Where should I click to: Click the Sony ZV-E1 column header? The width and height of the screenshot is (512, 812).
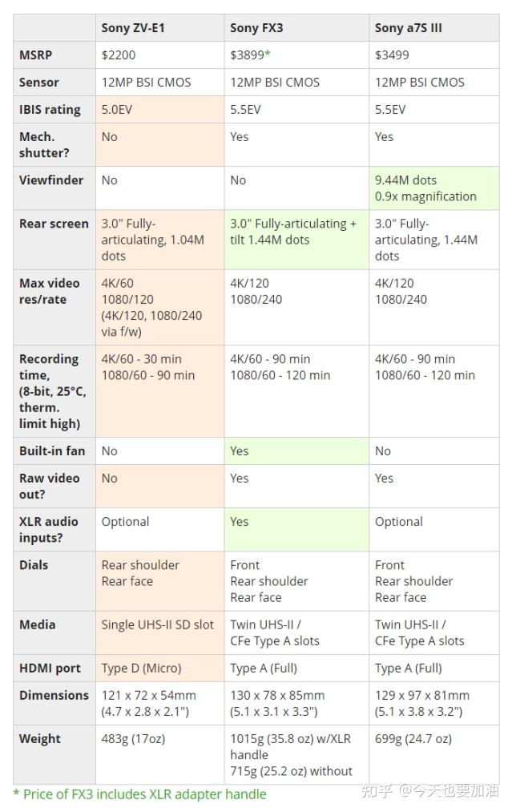[133, 28]
